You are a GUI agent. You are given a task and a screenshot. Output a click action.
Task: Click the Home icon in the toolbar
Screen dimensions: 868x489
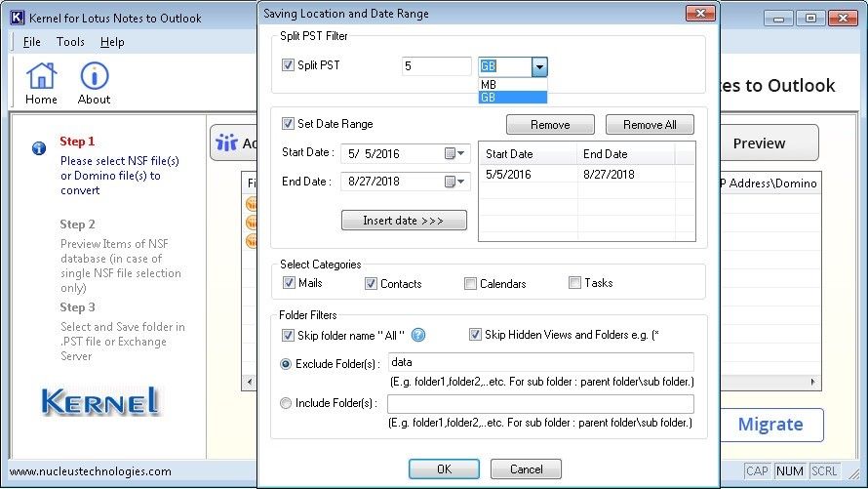[x=42, y=83]
